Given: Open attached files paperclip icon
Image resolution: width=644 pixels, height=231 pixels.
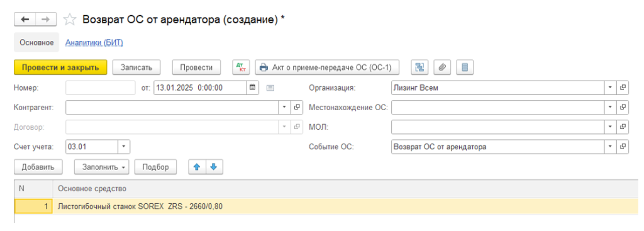Looking at the screenshot, I should (x=442, y=67).
